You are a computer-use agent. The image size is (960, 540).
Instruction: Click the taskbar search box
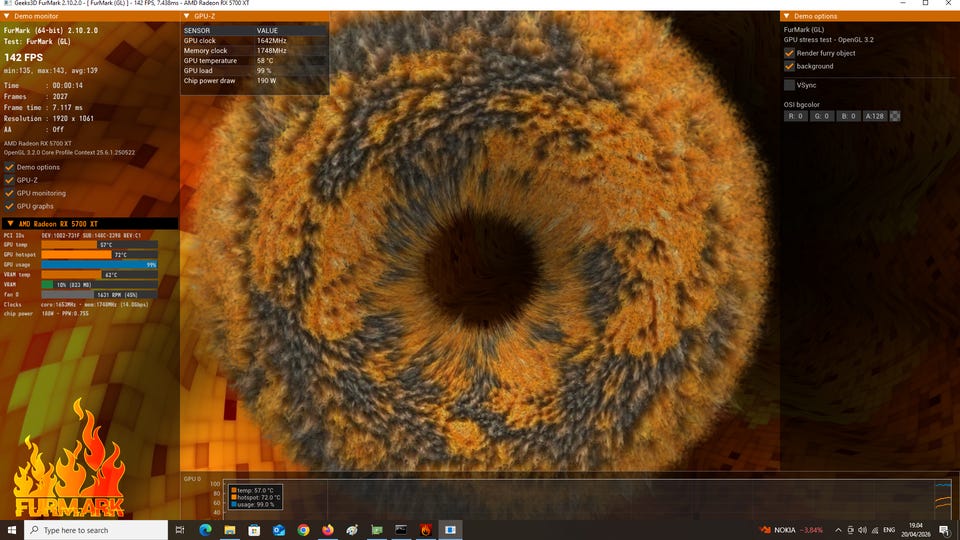[96, 530]
